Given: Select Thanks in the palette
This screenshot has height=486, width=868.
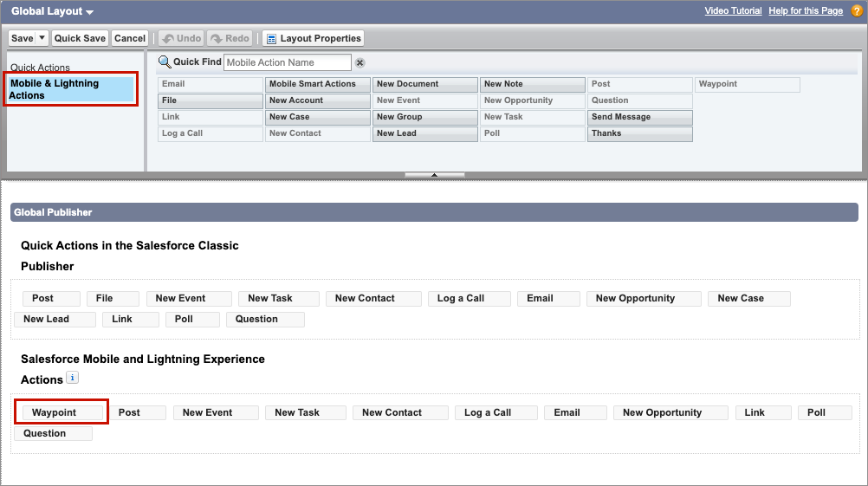Looking at the screenshot, I should 639,133.
